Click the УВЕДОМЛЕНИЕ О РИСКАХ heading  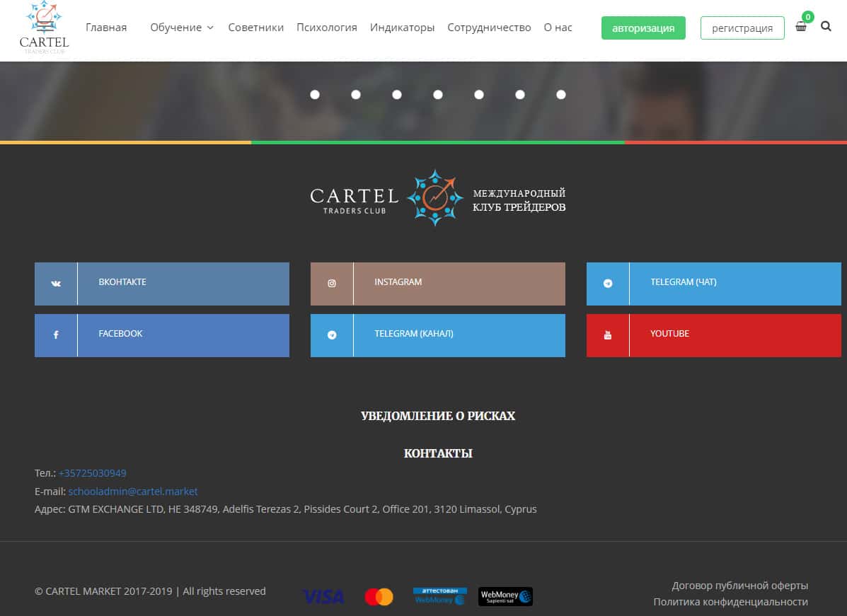click(x=438, y=417)
